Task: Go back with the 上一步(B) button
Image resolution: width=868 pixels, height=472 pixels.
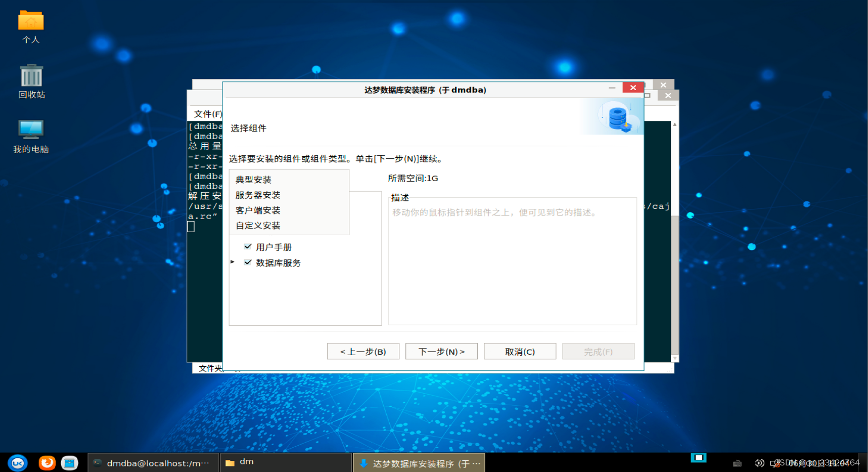Action: (x=363, y=351)
